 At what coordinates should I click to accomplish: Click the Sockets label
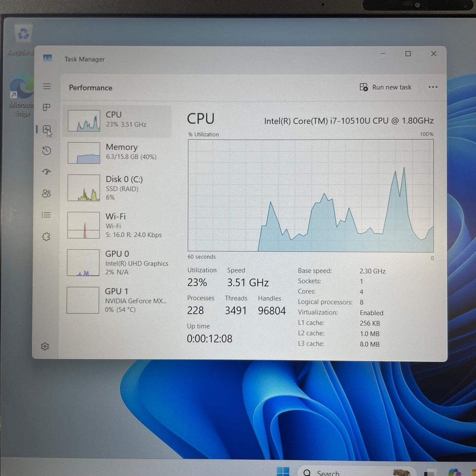pos(309,281)
